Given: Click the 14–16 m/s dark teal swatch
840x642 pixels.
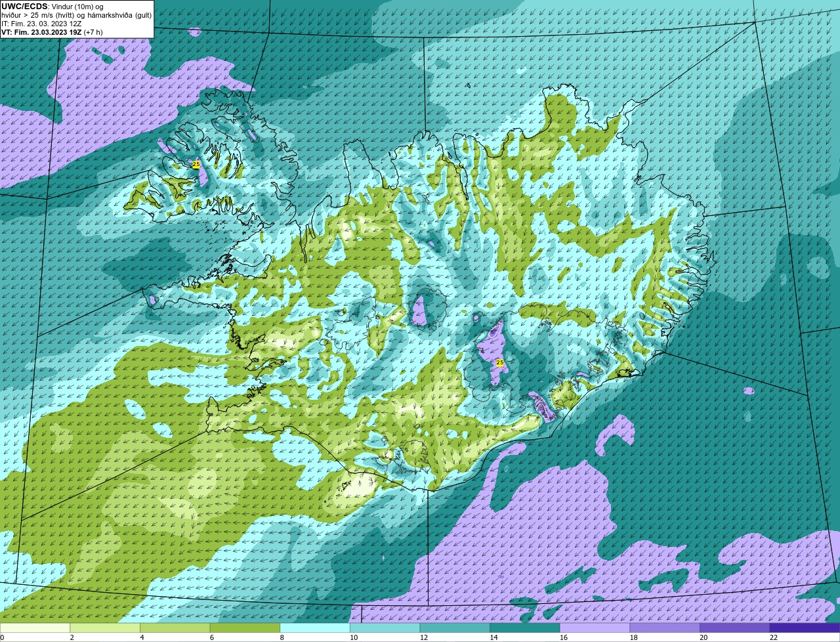Looking at the screenshot, I should pyautogui.click(x=525, y=628).
